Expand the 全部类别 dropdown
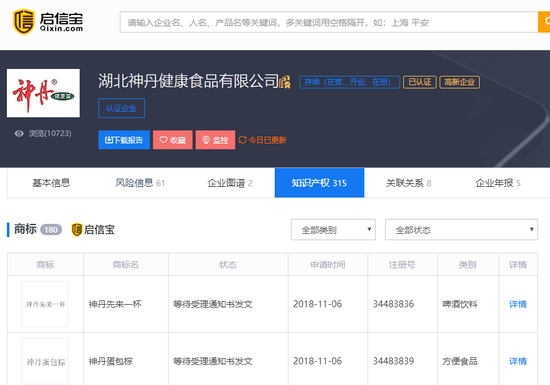The width and height of the screenshot is (550, 385). click(x=333, y=230)
